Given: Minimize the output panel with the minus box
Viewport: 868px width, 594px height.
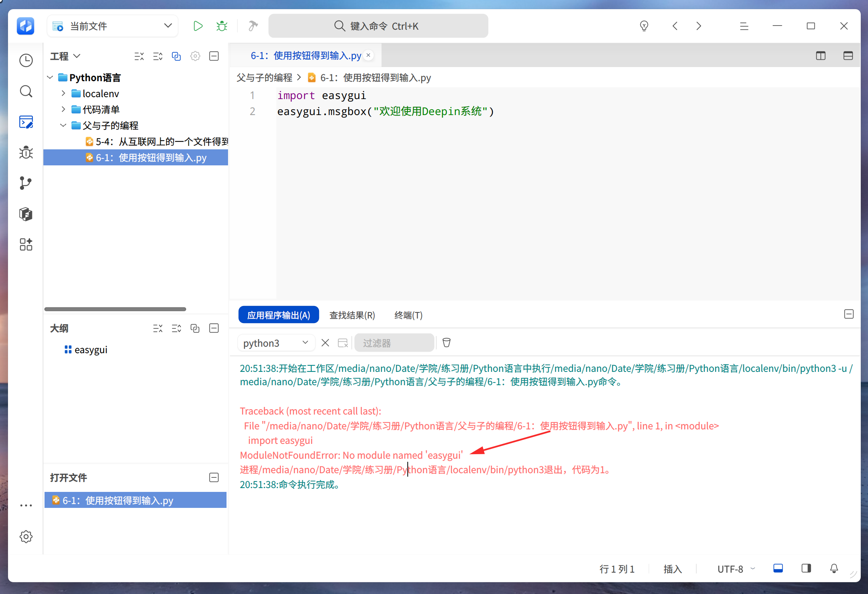Looking at the screenshot, I should click(849, 314).
